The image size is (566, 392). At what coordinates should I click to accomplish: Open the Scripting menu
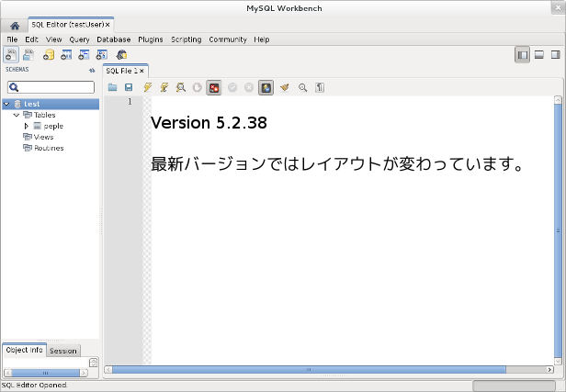pos(187,39)
